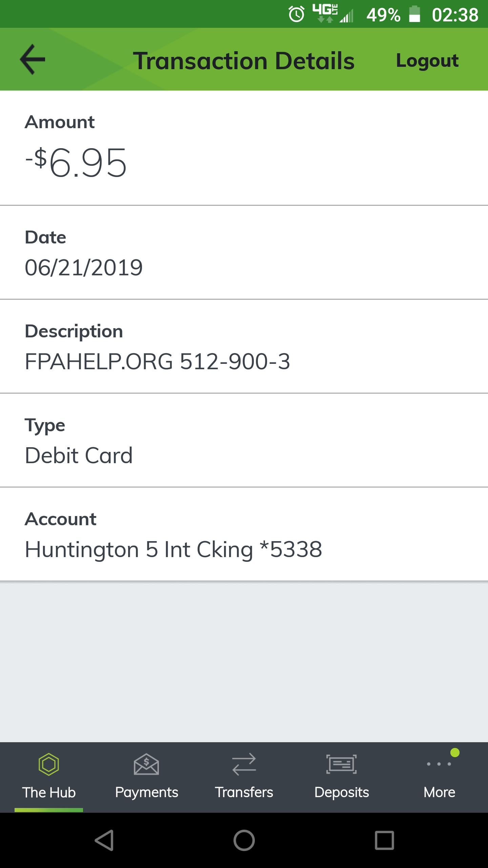Switch to the Deposits tab label
The image size is (488, 868).
click(342, 793)
